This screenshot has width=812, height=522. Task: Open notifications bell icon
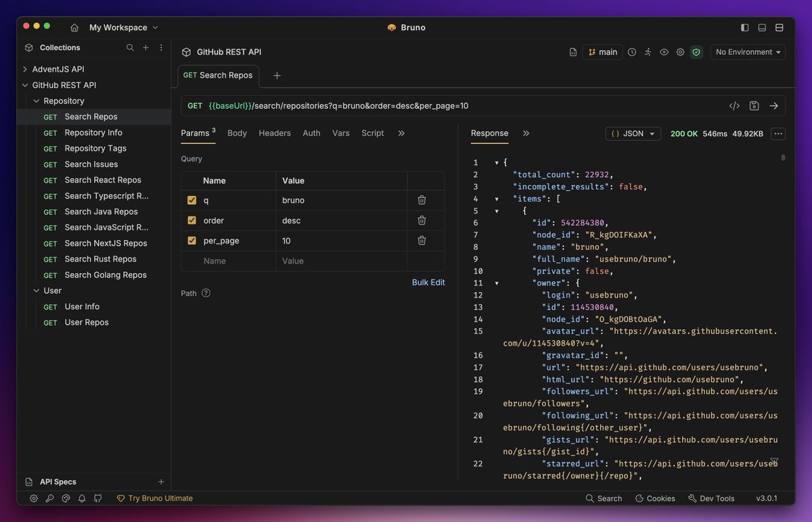(x=82, y=498)
